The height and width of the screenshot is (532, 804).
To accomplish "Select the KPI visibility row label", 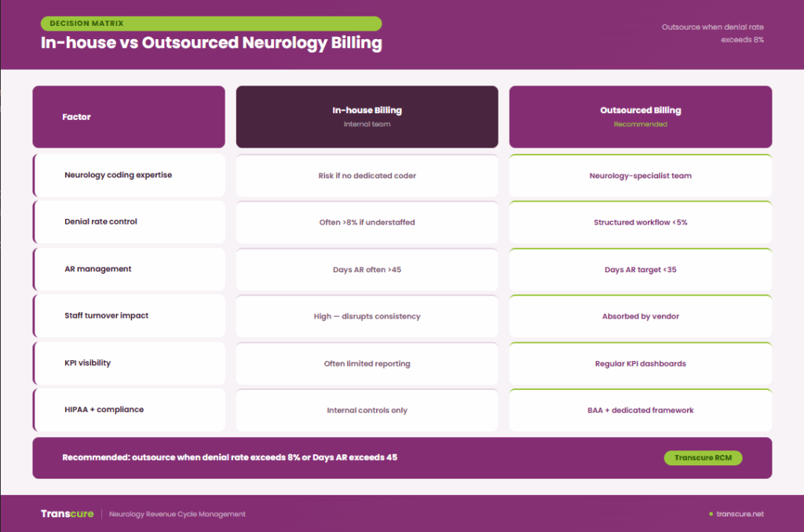I will 88,363.
